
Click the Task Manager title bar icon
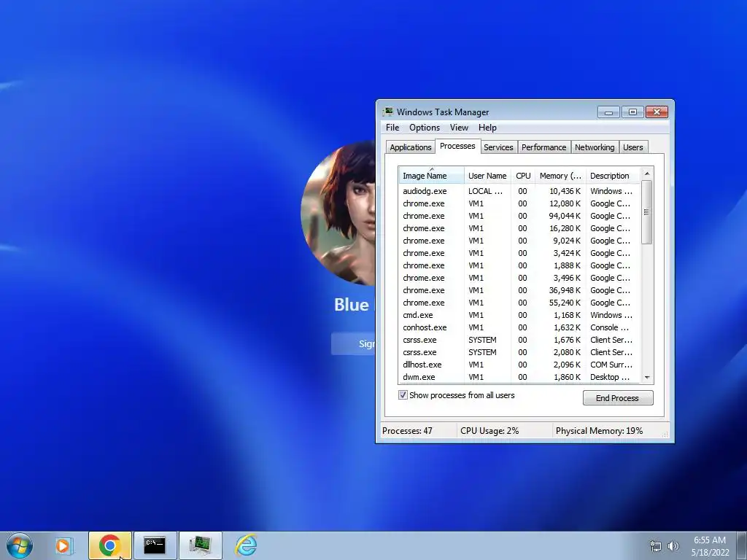tap(388, 112)
